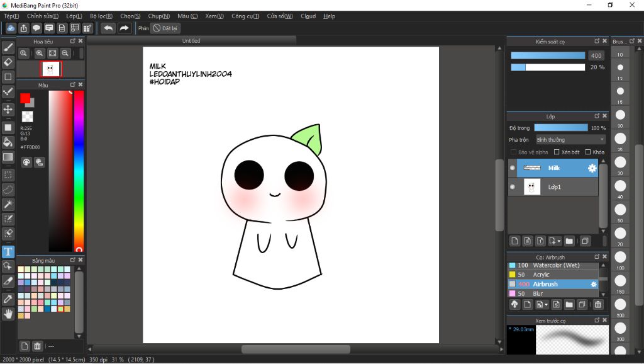Pop out the Màu color panel
The width and height of the screenshot is (644, 364).
73,85
